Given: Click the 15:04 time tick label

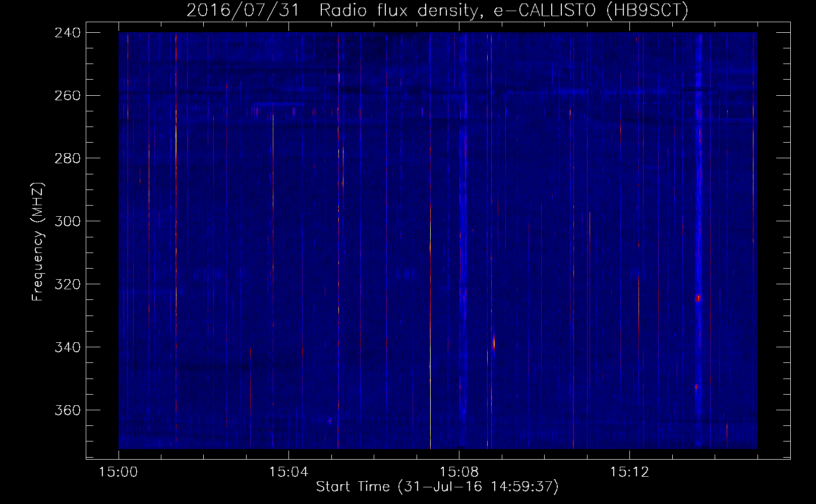Looking at the screenshot, I should pos(288,472).
